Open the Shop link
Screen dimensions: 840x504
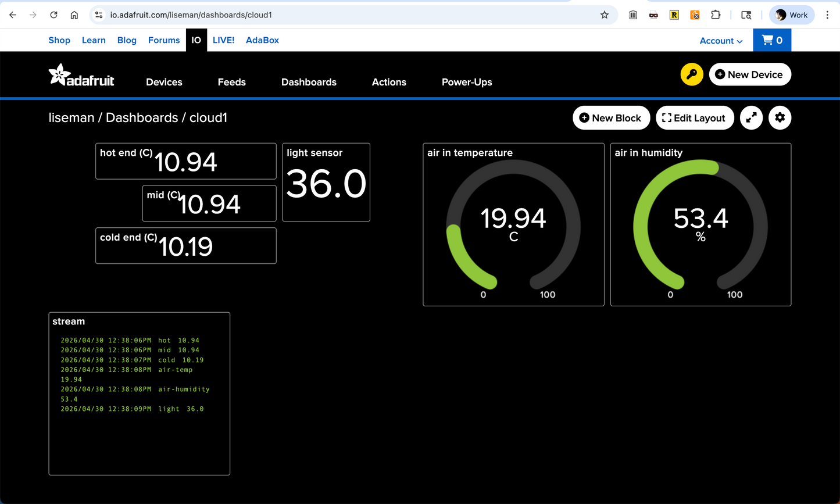(x=59, y=40)
